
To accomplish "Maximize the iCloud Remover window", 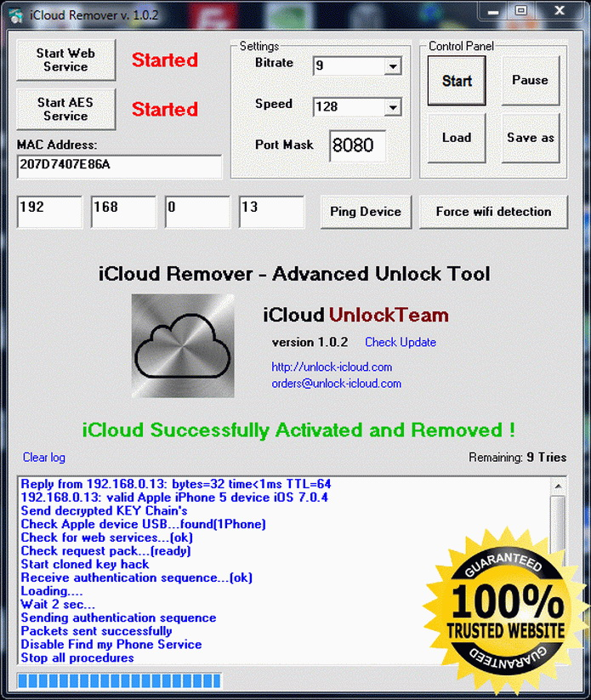I will pyautogui.click(x=520, y=12).
